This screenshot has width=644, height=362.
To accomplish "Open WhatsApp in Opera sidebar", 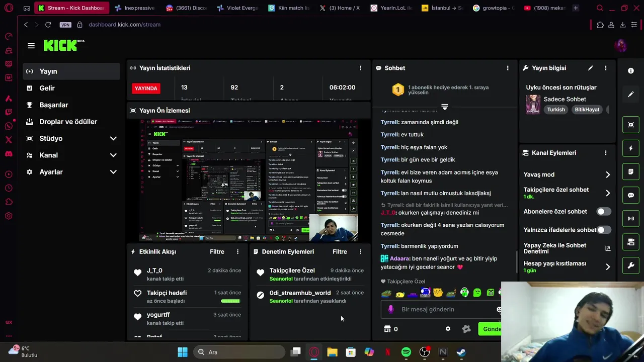I will 9,126.
